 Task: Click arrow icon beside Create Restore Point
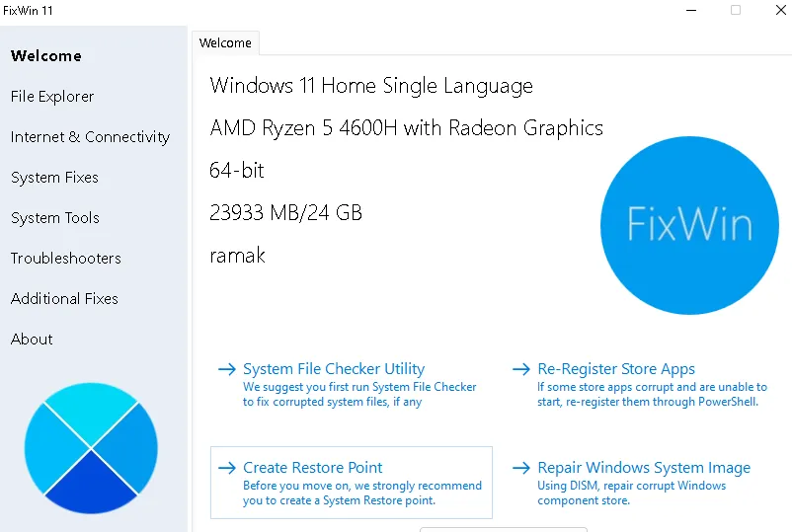[227, 468]
